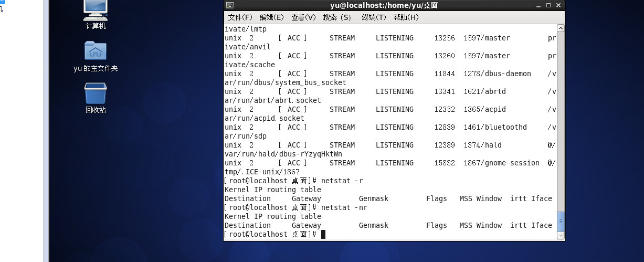
Task: Click the path ivate/scache
Action: 250,65
